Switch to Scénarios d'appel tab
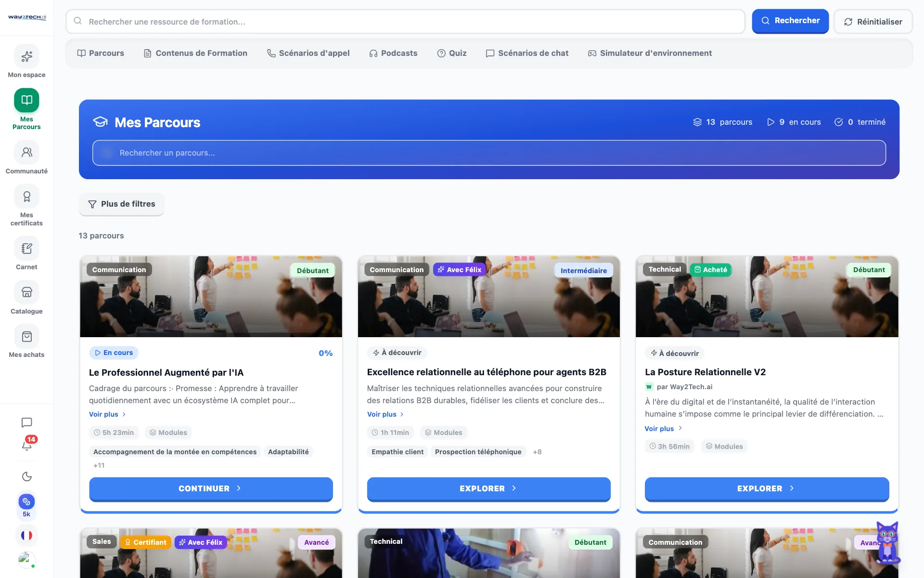The width and height of the screenshot is (924, 578). point(308,53)
